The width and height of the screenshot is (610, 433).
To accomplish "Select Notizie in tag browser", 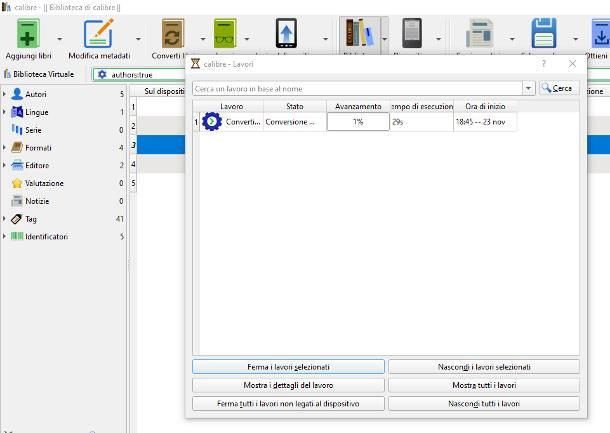I will pyautogui.click(x=37, y=201).
